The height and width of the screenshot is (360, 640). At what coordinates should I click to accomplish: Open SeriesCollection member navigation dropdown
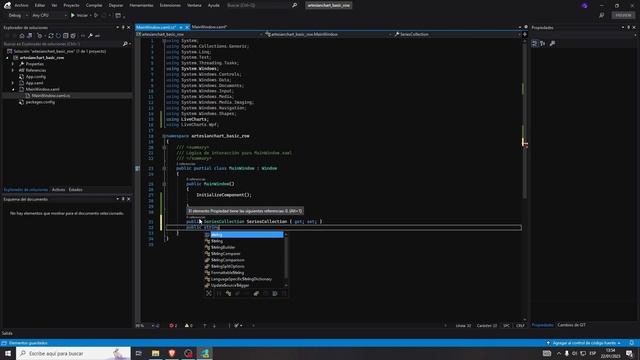pos(457,34)
